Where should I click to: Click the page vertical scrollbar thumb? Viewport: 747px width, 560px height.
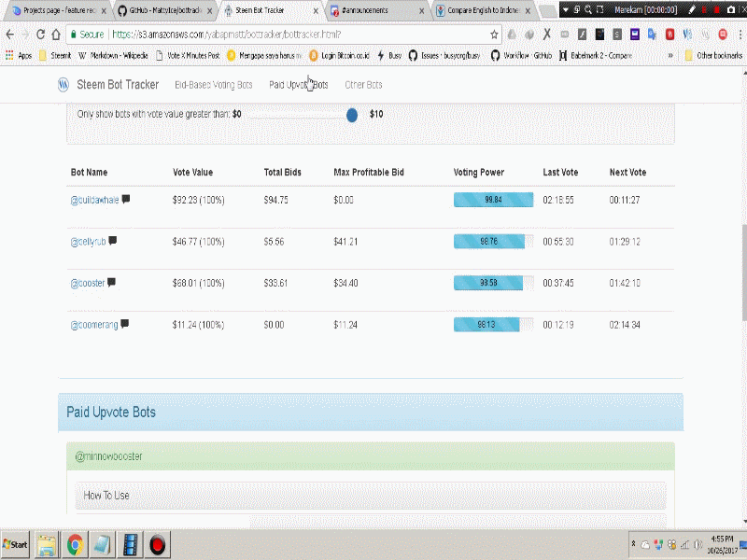[x=744, y=273]
